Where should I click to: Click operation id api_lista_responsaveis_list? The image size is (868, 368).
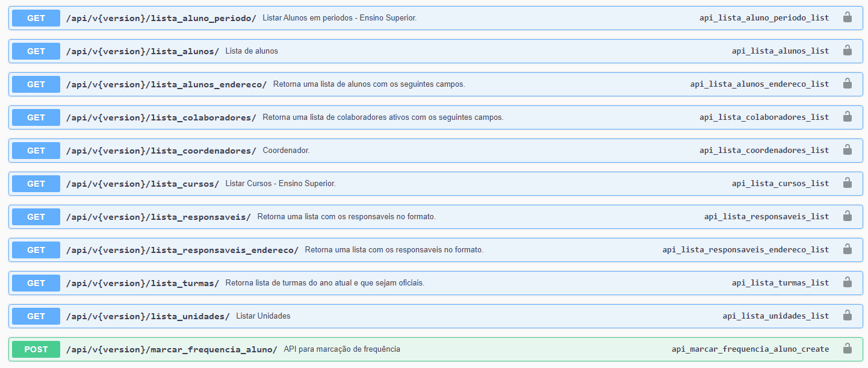[766, 217]
